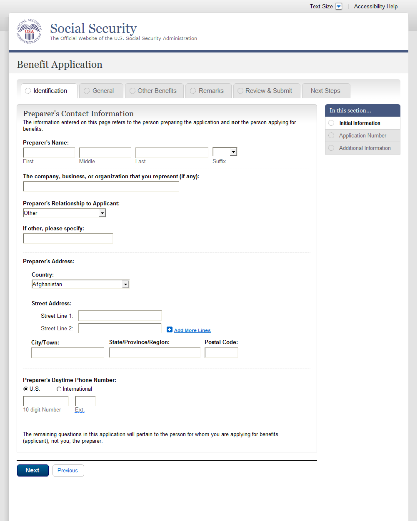Click the Postal Code input field

click(221, 353)
